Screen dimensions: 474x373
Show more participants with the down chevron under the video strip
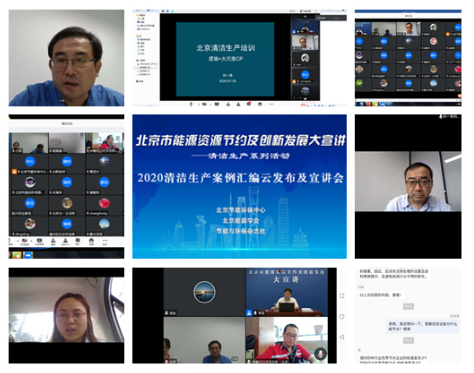[305, 99]
